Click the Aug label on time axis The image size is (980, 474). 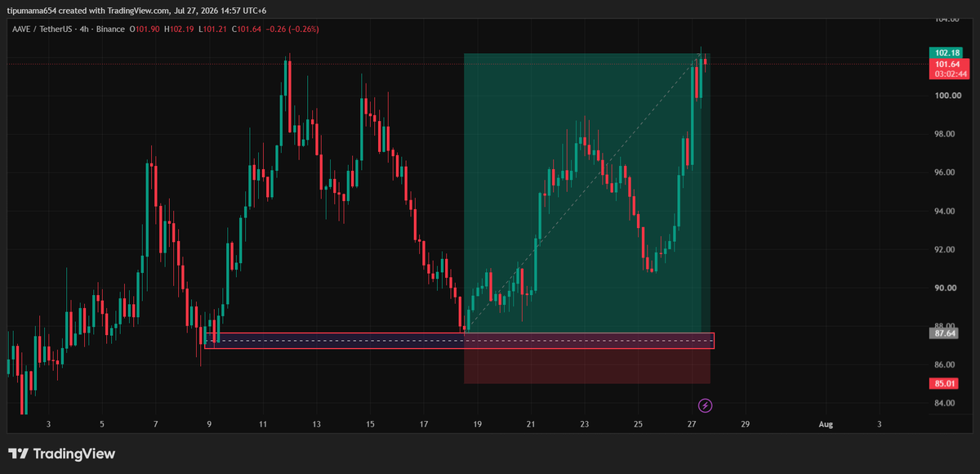point(826,424)
